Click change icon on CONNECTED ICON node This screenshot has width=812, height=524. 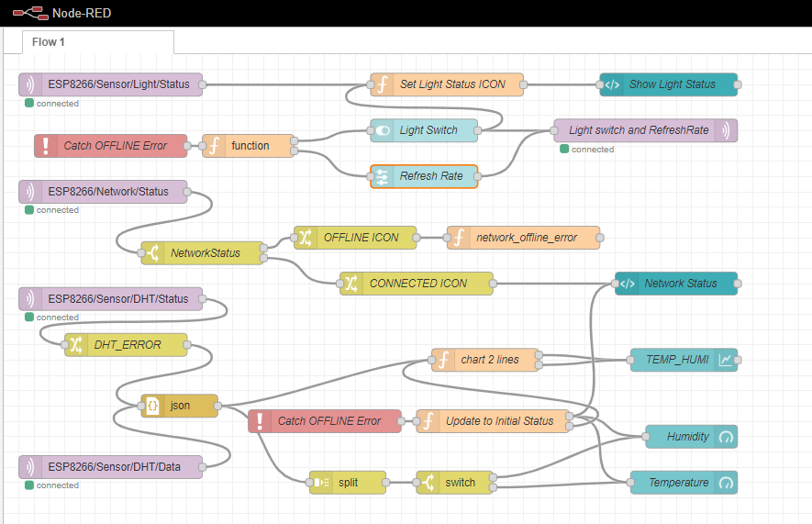point(351,284)
